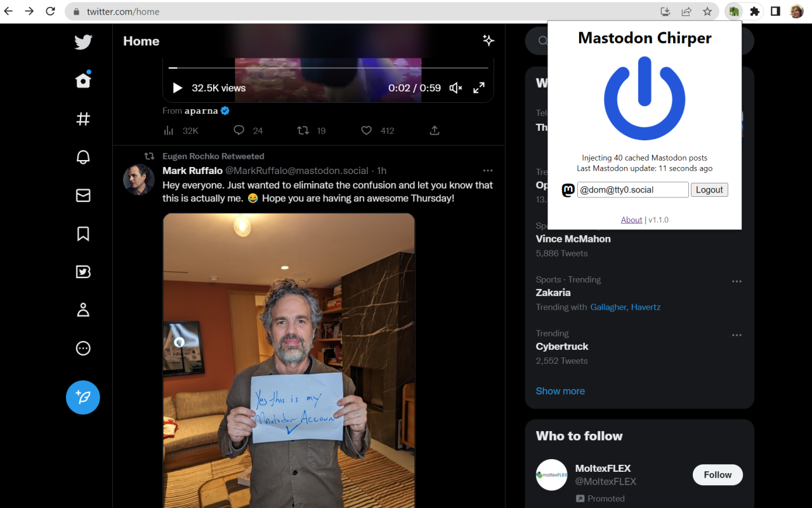This screenshot has width=812, height=508.
Task: Click the share page icon in address bar
Action: point(686,11)
